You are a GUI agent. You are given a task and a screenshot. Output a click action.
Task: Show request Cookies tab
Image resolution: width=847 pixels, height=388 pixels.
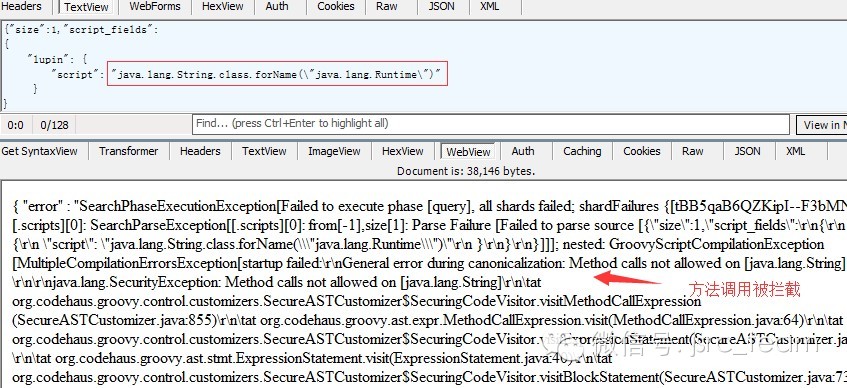click(x=335, y=6)
